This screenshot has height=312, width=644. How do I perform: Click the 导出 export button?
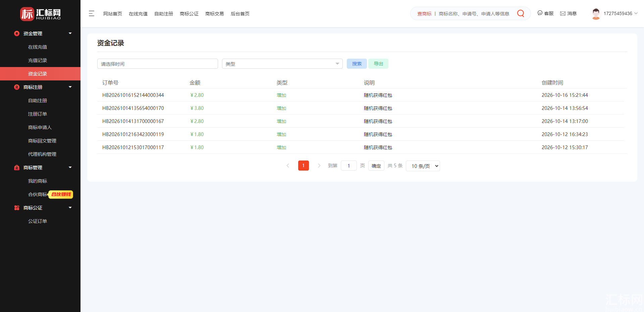pos(378,64)
